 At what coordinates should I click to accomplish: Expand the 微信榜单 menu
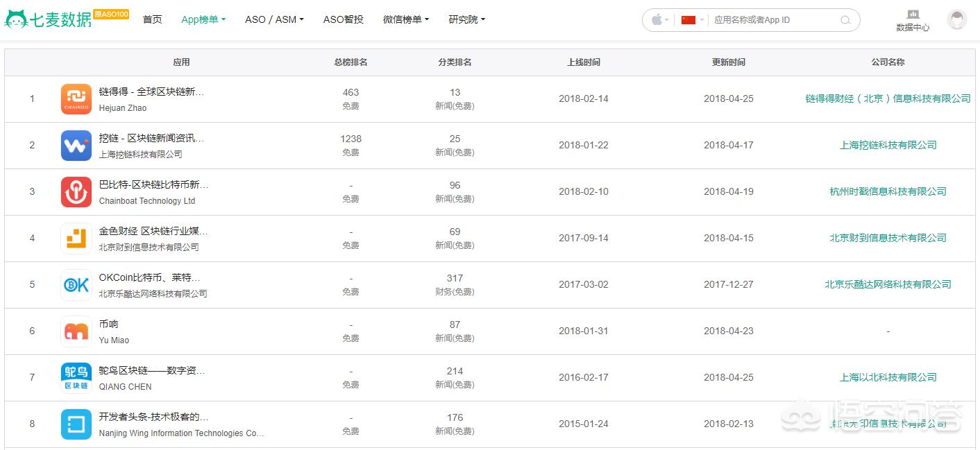[x=406, y=19]
